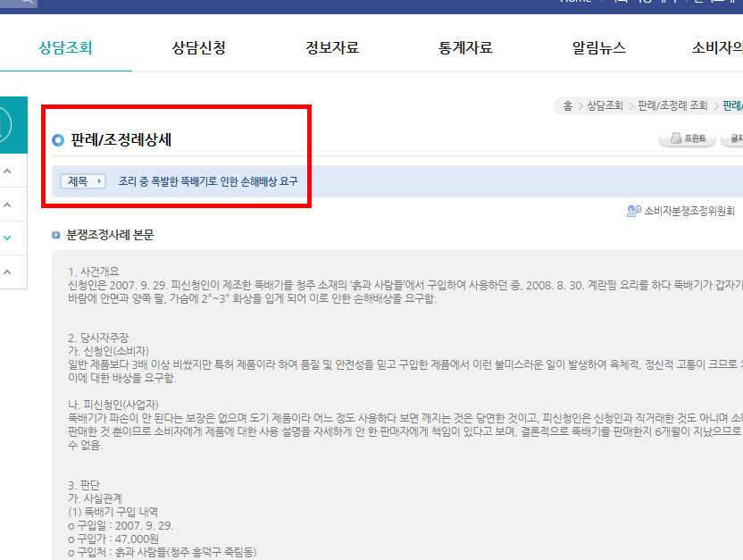Collapse the first sidebar section via its chevron
Screen dimensions: 743x560
coord(7,170)
